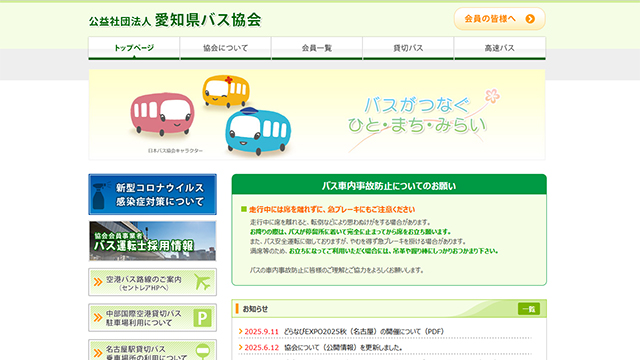The width and height of the screenshot is (640, 360).
Task: Click the バスがつなぐ ひと・まち・みらい slogan
Action: click(417, 115)
